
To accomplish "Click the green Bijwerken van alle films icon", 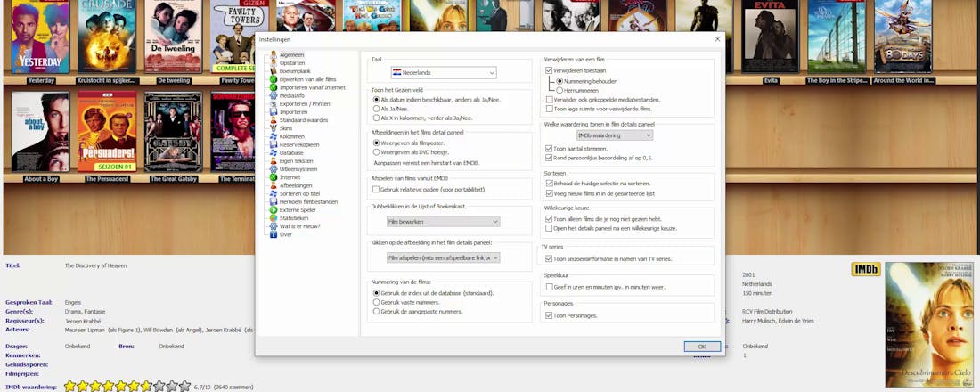I will coord(274,79).
